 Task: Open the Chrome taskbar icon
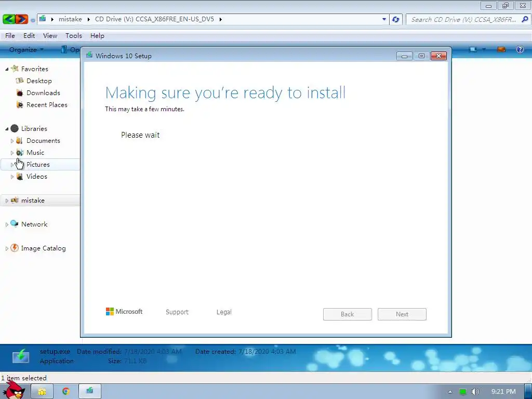point(65,391)
